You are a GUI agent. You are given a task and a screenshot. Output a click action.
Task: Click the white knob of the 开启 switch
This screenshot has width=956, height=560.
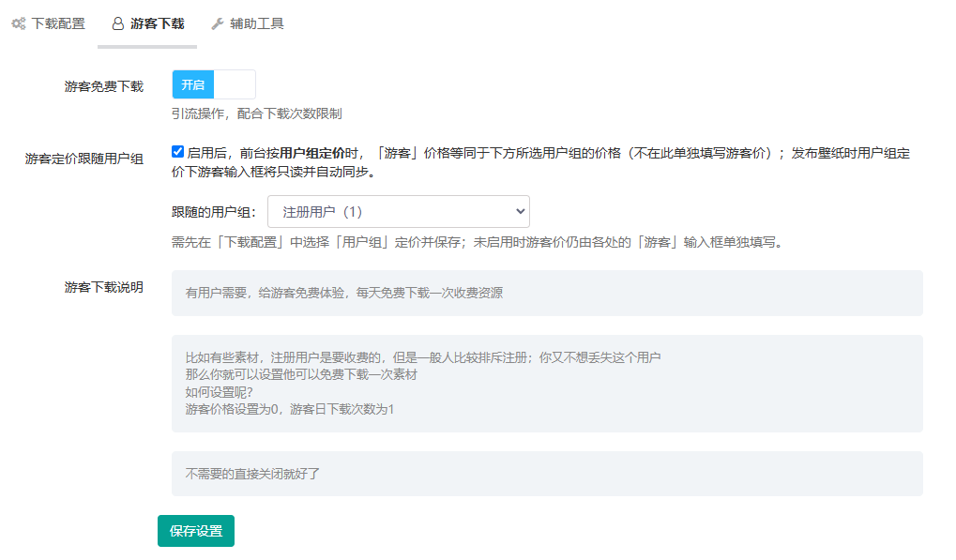tap(235, 84)
